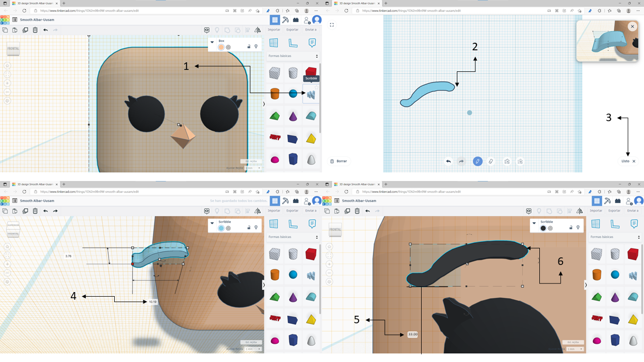
Task: Close the 3D preview thumbnail with X
Action: pyautogui.click(x=632, y=26)
